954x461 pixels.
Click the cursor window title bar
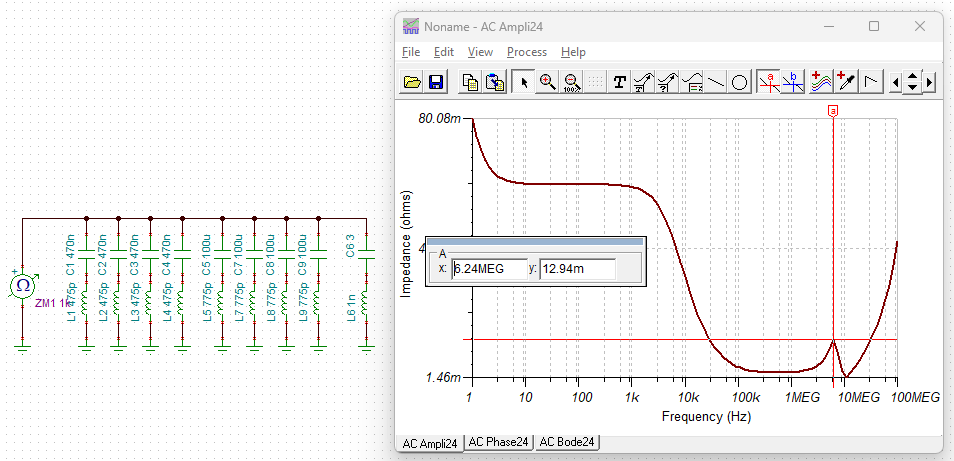tap(535, 241)
